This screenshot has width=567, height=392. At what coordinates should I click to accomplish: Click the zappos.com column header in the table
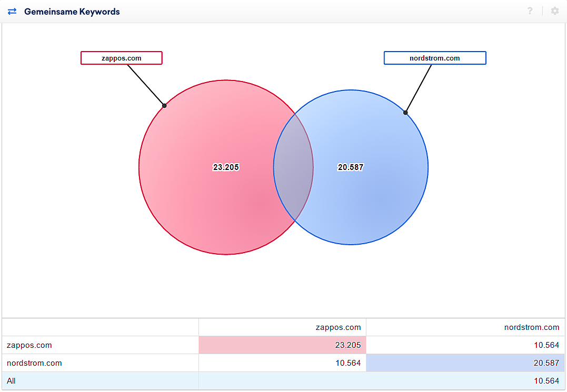click(338, 327)
